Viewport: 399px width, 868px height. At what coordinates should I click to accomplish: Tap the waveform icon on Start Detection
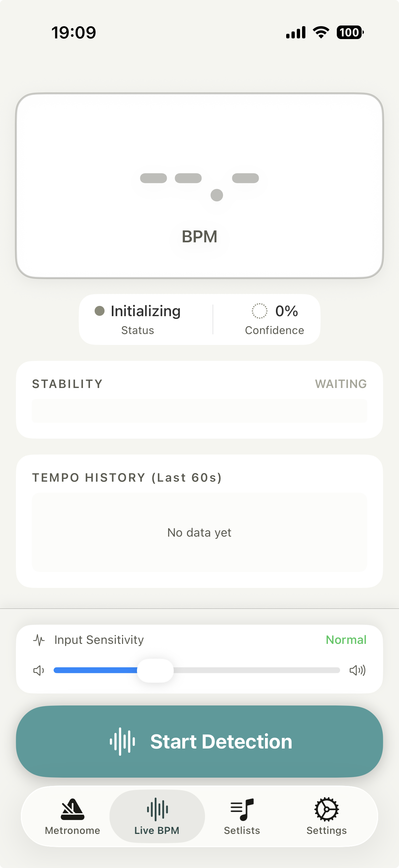point(122,742)
